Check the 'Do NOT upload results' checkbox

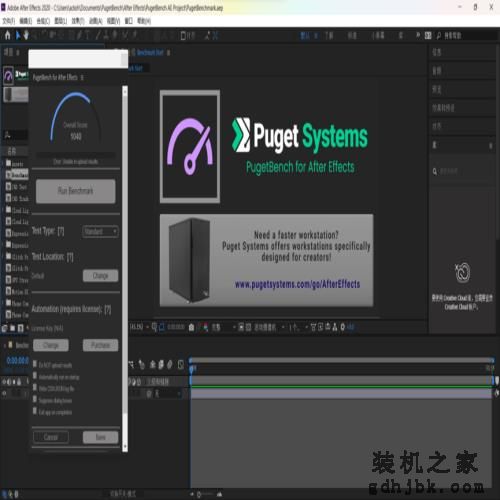[x=35, y=364]
